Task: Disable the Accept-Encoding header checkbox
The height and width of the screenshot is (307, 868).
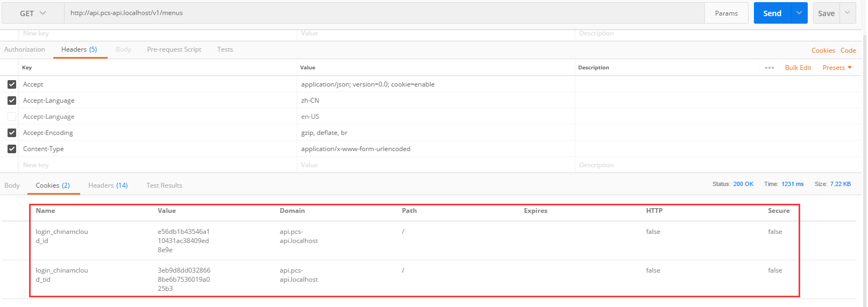Action: pos(12,133)
